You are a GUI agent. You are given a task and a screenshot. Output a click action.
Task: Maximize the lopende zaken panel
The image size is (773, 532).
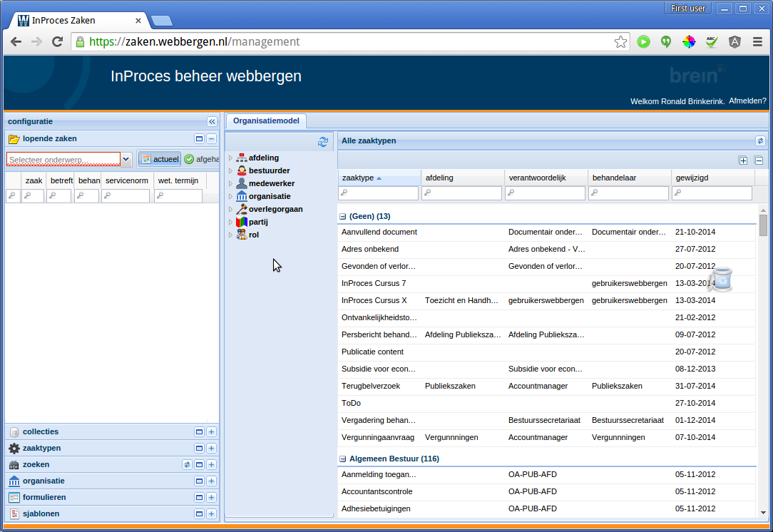[199, 139]
